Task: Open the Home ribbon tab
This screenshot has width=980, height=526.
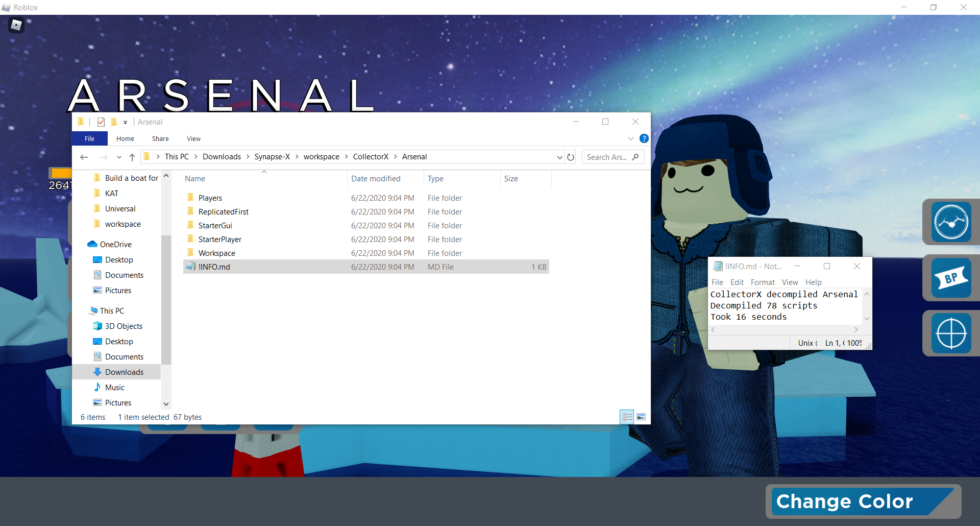Action: tap(125, 138)
